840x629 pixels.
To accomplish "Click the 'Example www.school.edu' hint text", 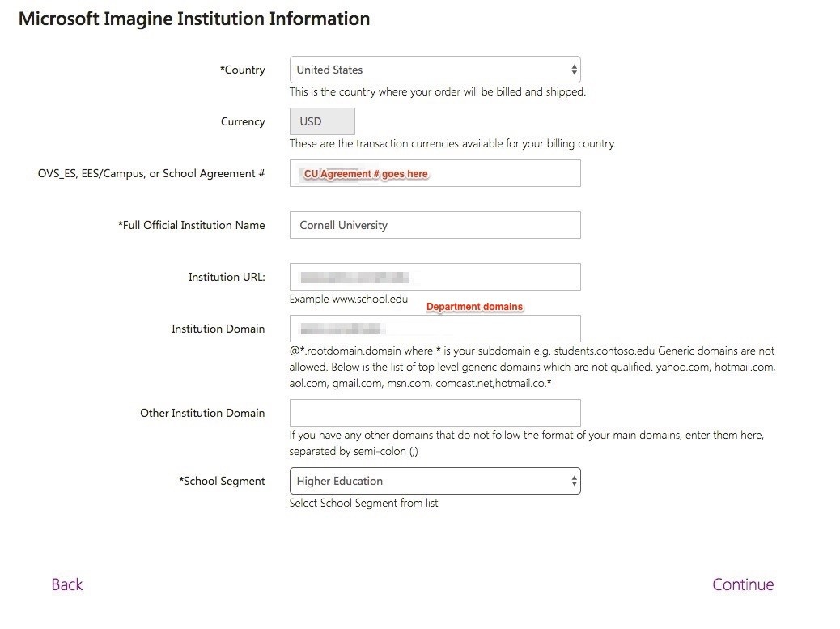I will (x=349, y=299).
